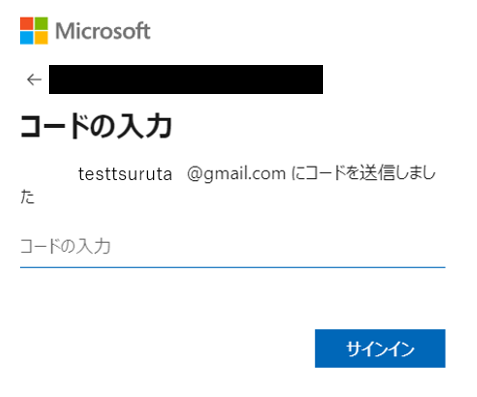Image resolution: width=477 pixels, height=397 pixels.
Task: Click the blue underline of the code field
Action: coord(233,267)
